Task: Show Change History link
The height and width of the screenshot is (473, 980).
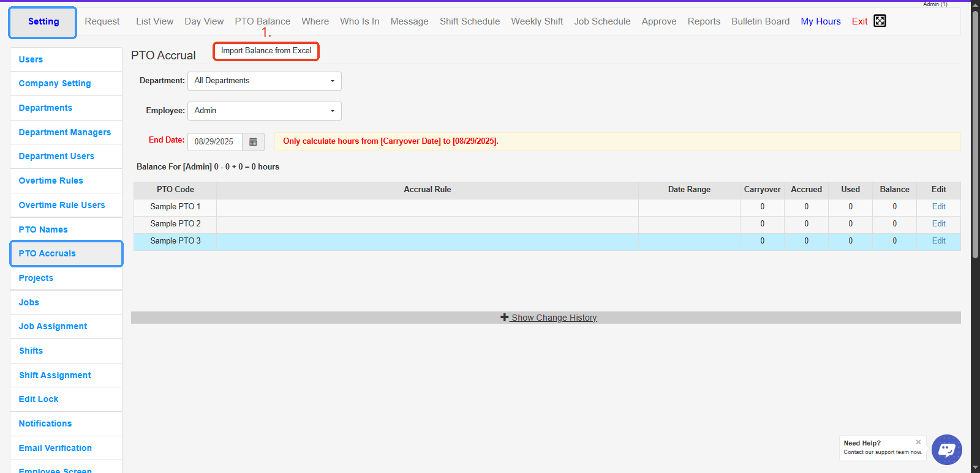Action: click(554, 318)
